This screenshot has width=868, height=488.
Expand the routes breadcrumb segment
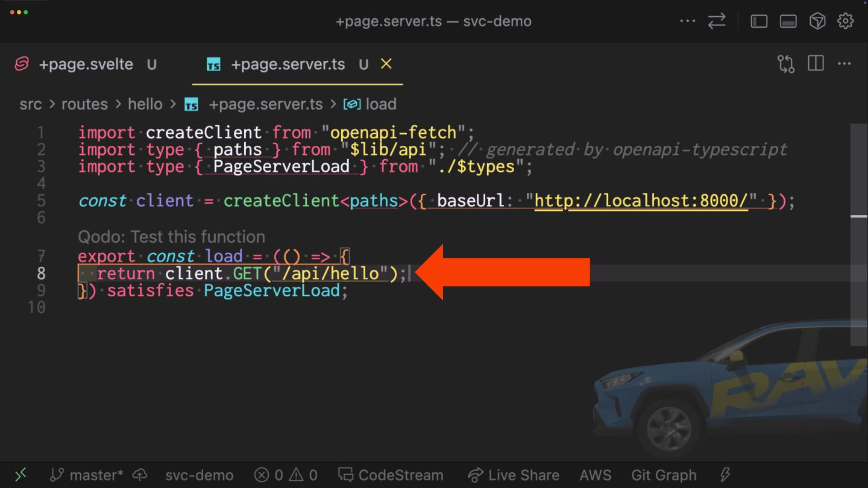tap(84, 104)
